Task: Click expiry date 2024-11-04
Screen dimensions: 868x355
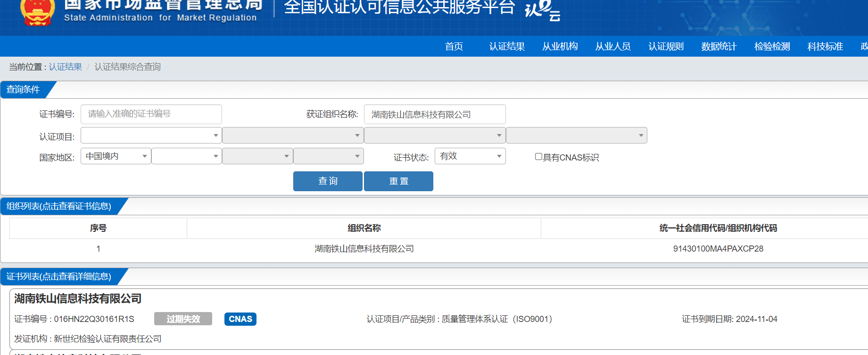Action: point(757,319)
